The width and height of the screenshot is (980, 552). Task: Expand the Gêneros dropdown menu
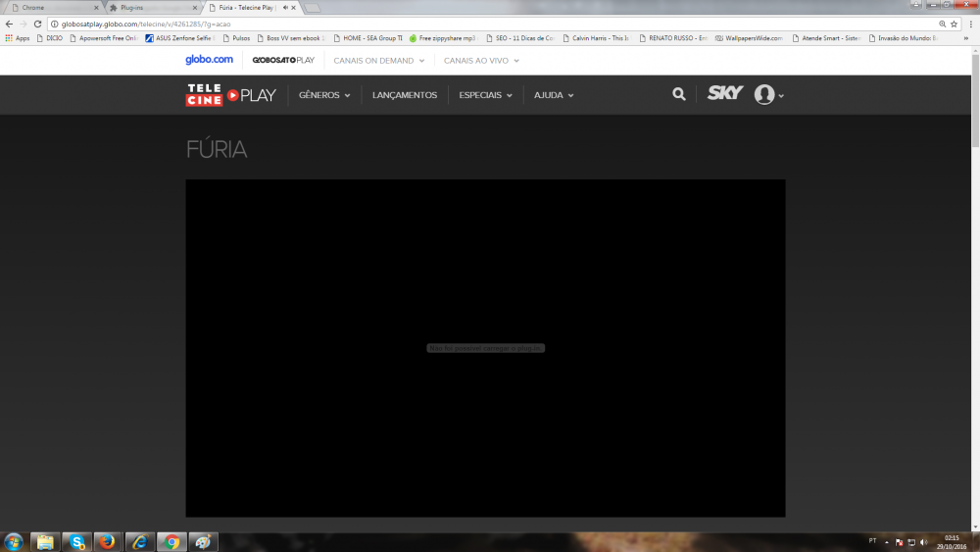(x=324, y=95)
